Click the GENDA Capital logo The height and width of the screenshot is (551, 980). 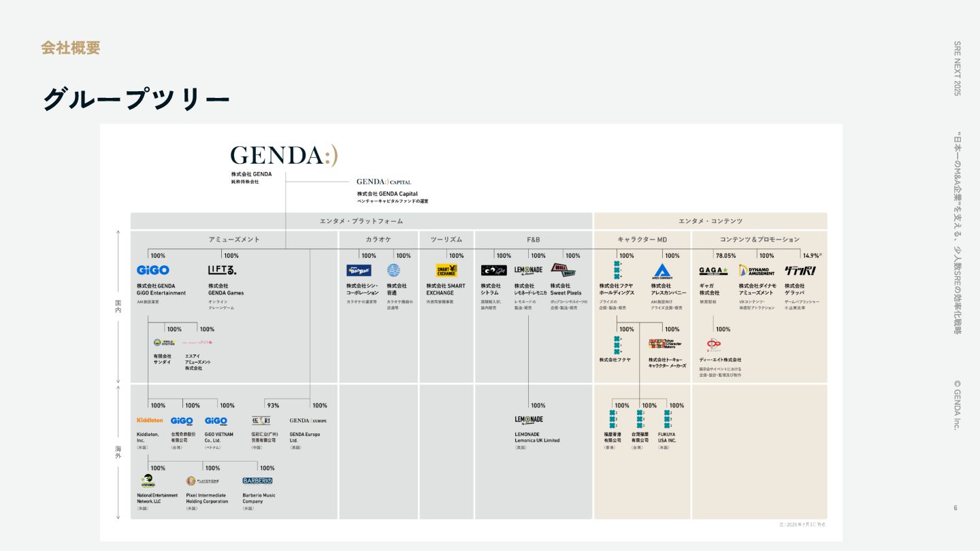point(384,182)
